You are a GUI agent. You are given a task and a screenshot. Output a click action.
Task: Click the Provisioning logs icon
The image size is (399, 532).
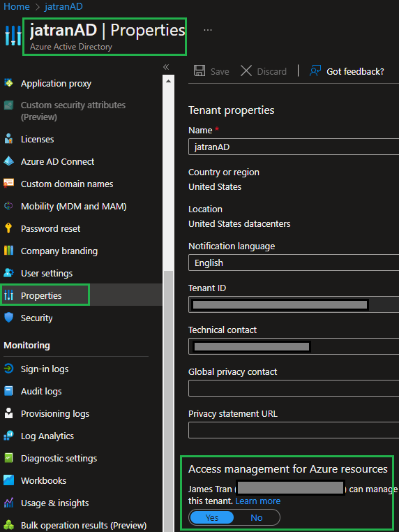(x=8, y=413)
